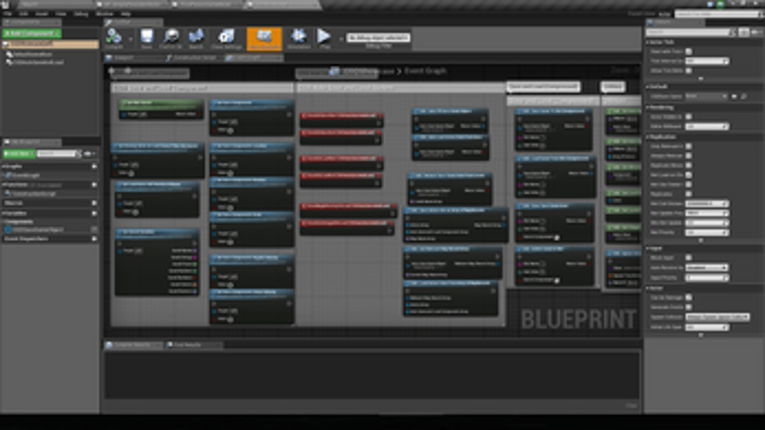Switch to the Construction Script tab
765x430 pixels.
(191, 58)
